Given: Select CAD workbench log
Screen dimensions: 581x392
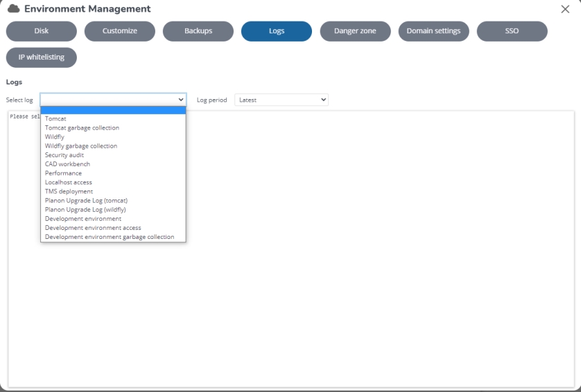Looking at the screenshot, I should click(x=67, y=164).
